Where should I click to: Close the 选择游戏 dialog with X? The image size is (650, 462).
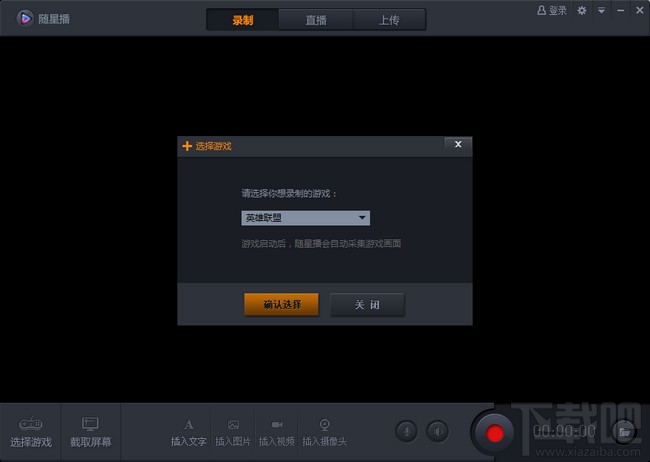458,144
